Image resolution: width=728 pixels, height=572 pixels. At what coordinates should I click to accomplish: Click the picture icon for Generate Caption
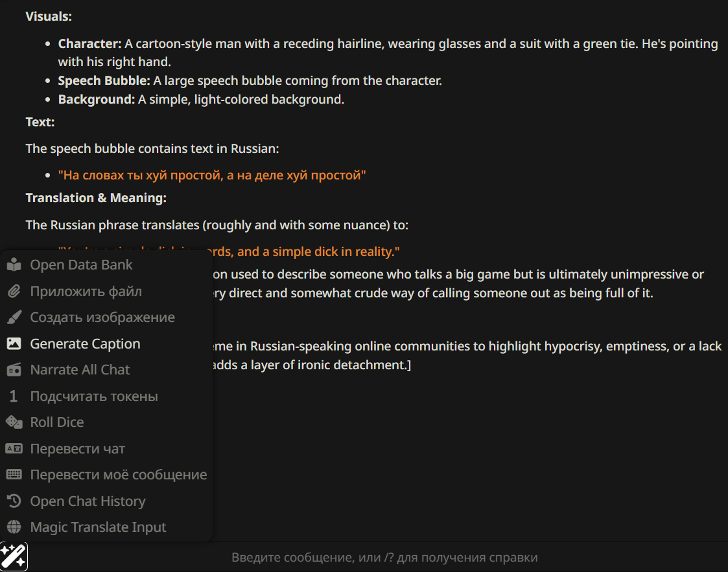click(14, 344)
